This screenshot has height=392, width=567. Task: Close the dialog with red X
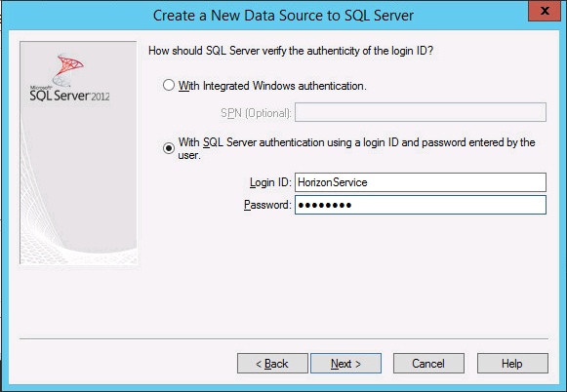[545, 11]
